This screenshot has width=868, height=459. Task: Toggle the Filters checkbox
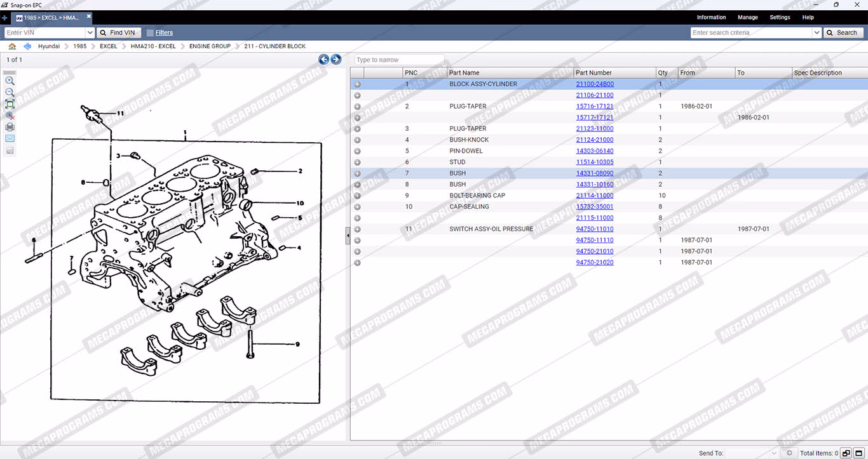point(150,33)
